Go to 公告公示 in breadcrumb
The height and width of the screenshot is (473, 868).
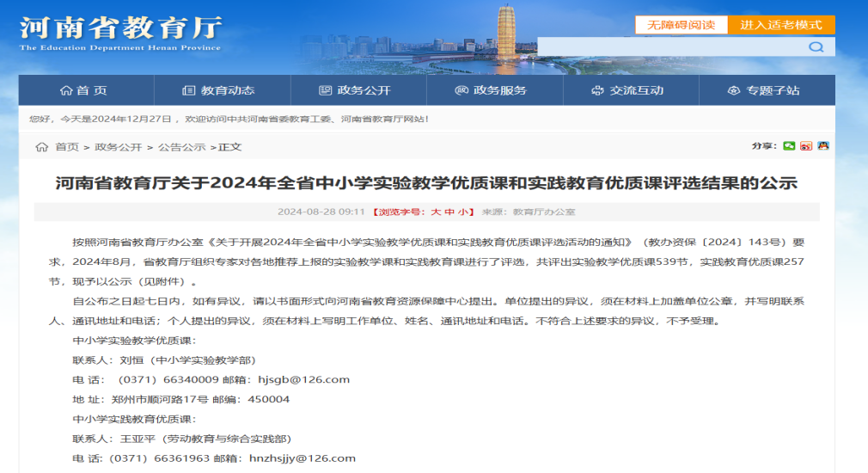pos(181,147)
